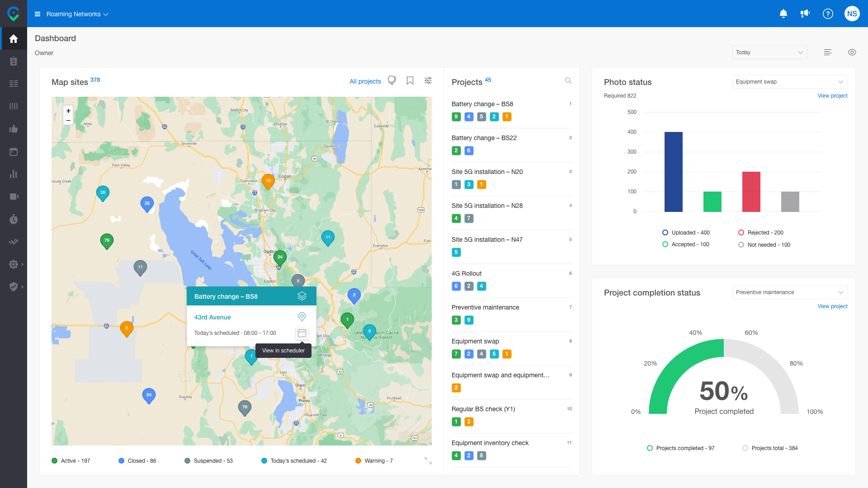Click the Uploaded legend marker in Photo status

(665, 232)
